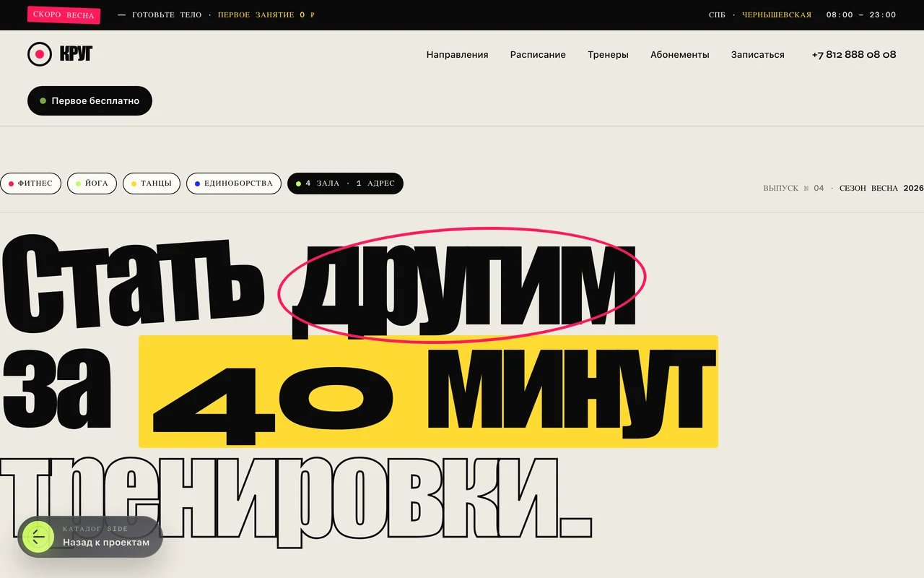Select the ФИТНЕС category pill

click(x=30, y=184)
